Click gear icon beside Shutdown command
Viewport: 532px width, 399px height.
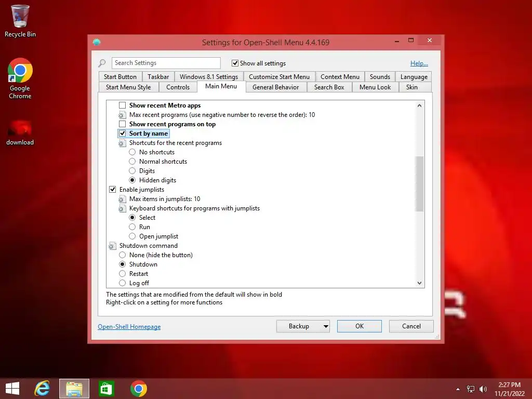[112, 246]
